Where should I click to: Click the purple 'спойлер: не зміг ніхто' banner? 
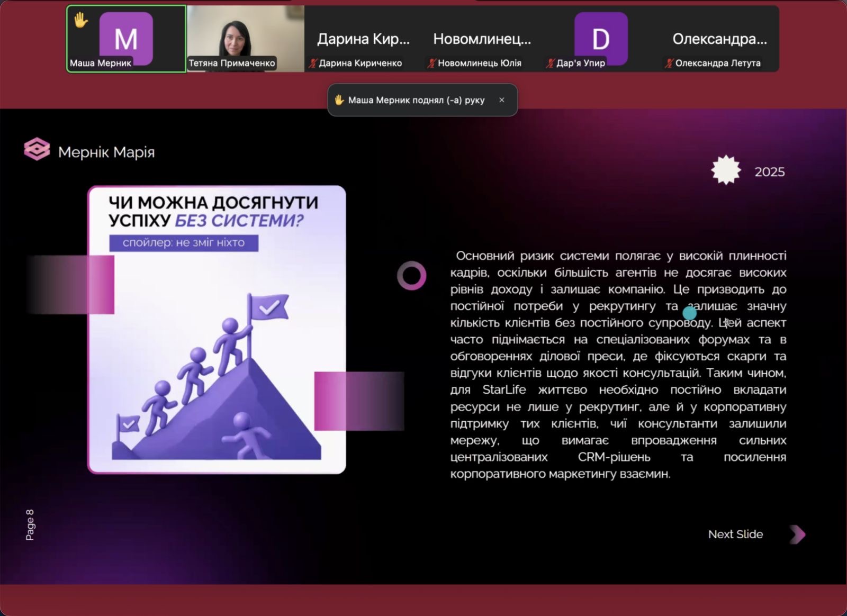[184, 243]
